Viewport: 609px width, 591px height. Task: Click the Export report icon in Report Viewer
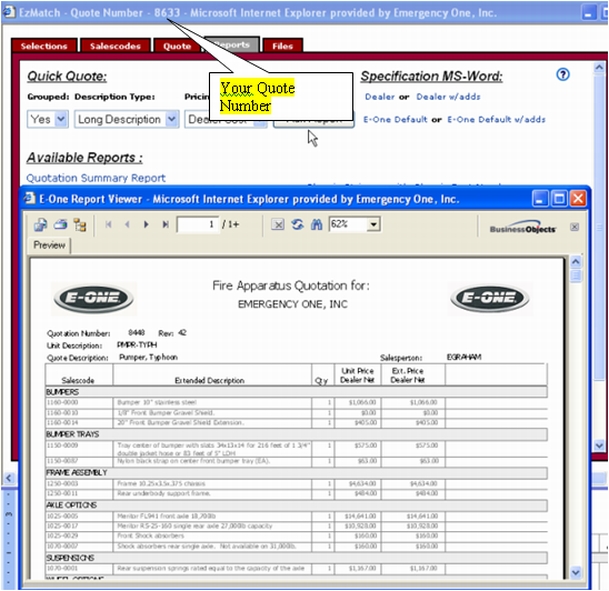pos(40,224)
